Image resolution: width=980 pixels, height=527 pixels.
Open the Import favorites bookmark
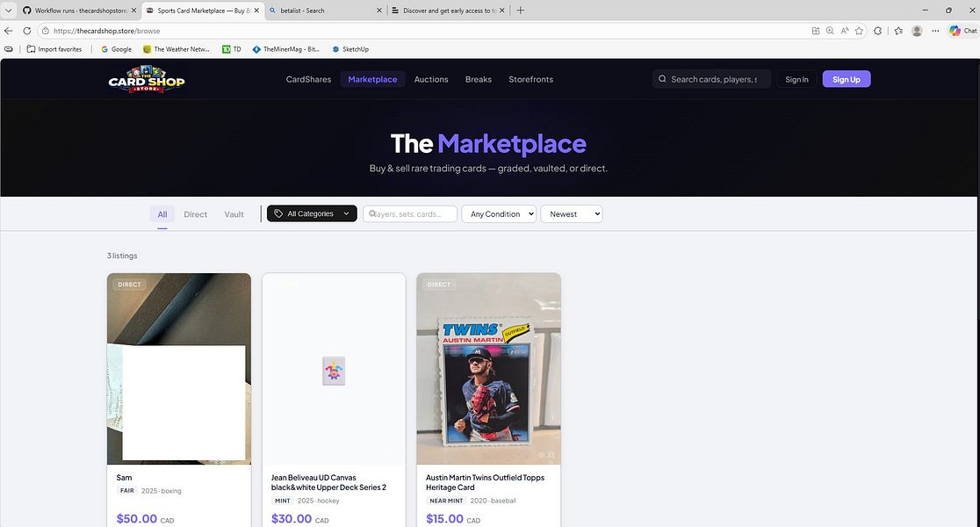point(54,49)
